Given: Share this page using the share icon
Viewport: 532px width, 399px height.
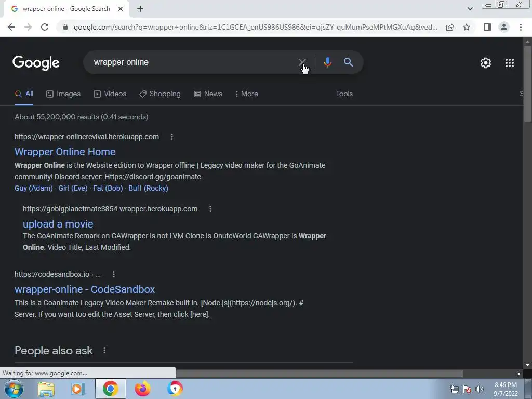Looking at the screenshot, I should pyautogui.click(x=450, y=27).
